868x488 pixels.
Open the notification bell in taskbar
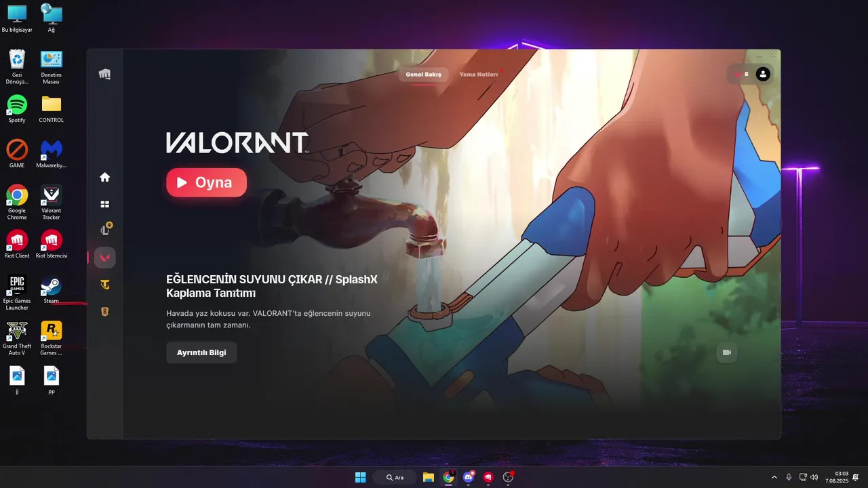click(x=856, y=477)
